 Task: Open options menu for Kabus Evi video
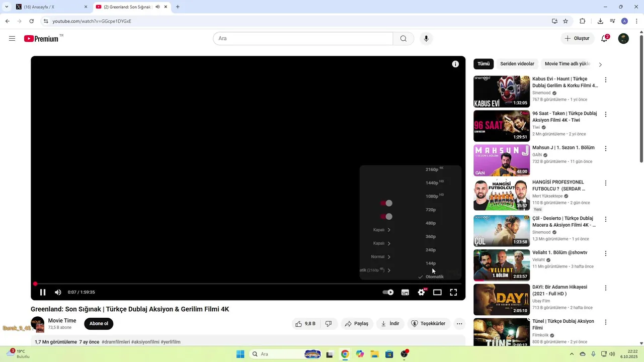click(x=606, y=80)
